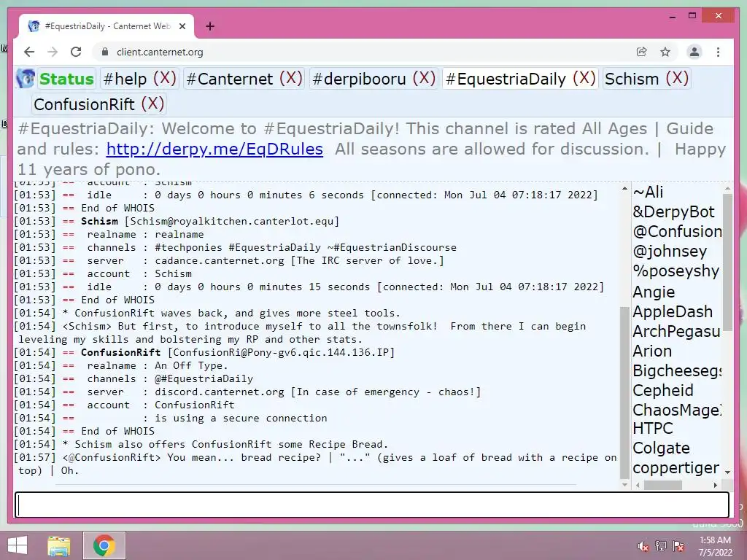Select the #EquestriaDaily channel tab
747x560 pixels.
coord(506,79)
